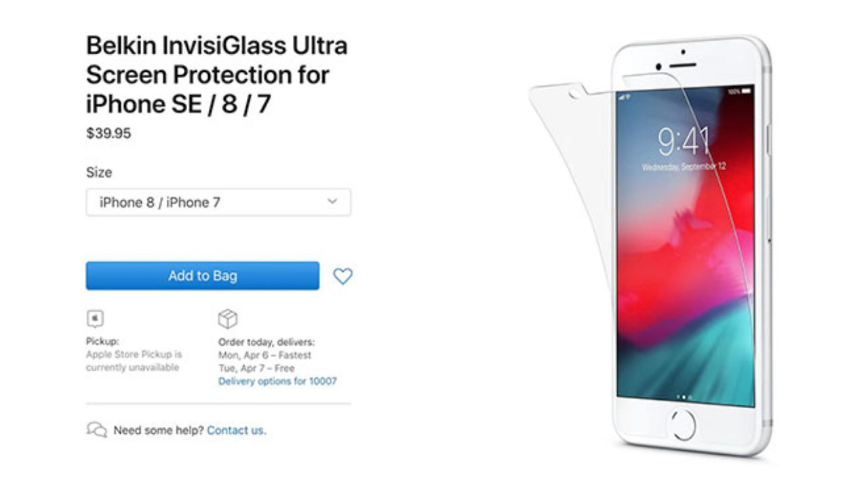
Task: Click the chat bubbles help icon
Action: pos(97,430)
